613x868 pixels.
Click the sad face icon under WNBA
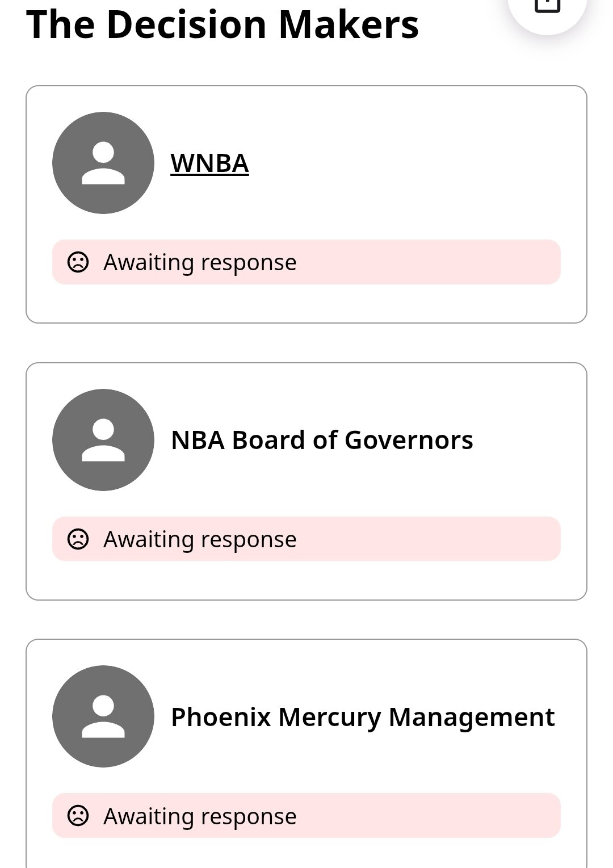(x=78, y=262)
